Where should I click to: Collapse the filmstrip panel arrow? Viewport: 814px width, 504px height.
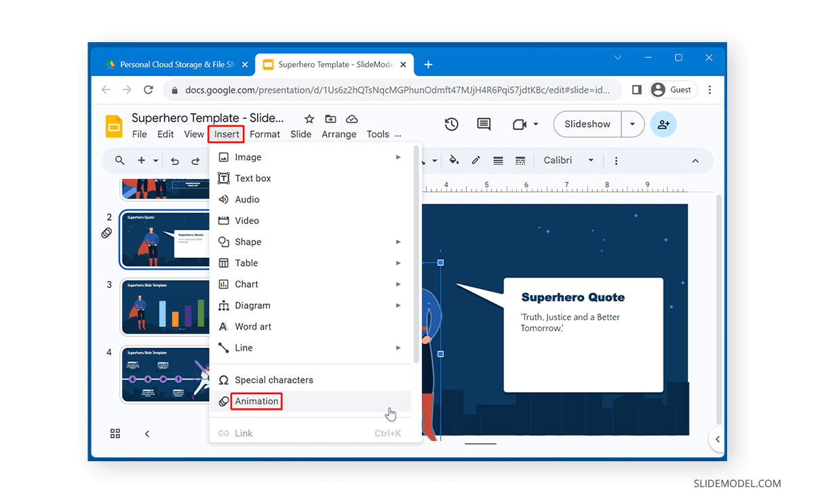pos(147,433)
